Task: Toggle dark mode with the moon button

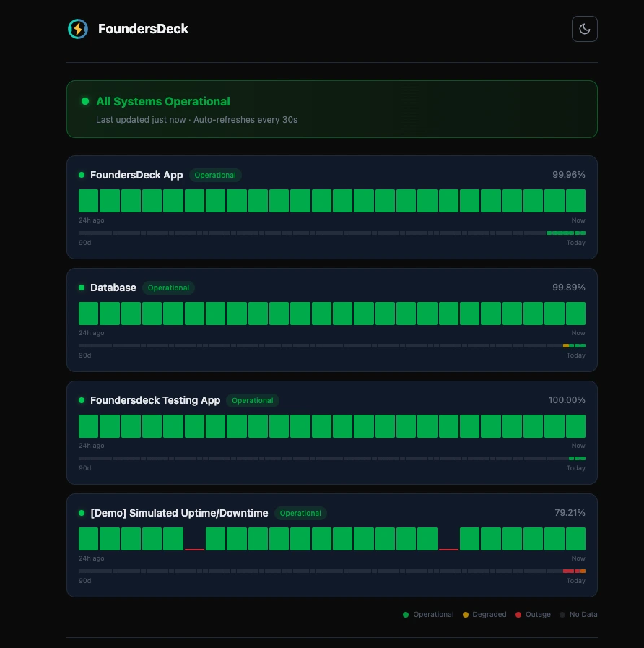Action: [585, 29]
